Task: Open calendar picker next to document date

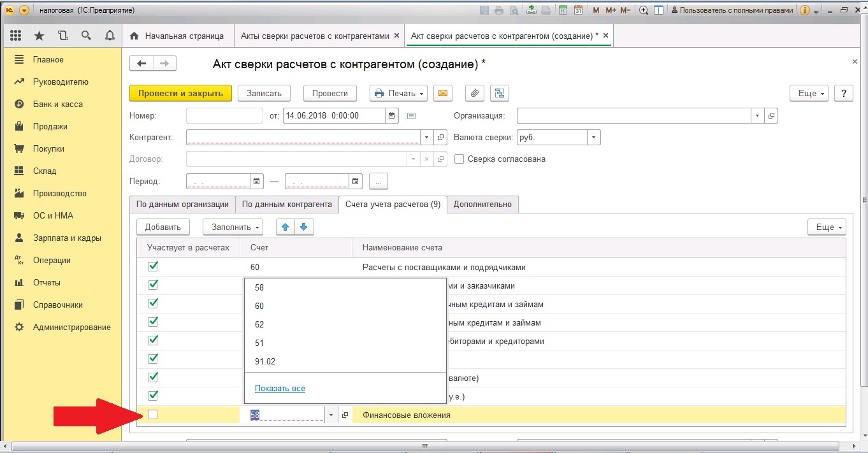Action: pos(393,116)
